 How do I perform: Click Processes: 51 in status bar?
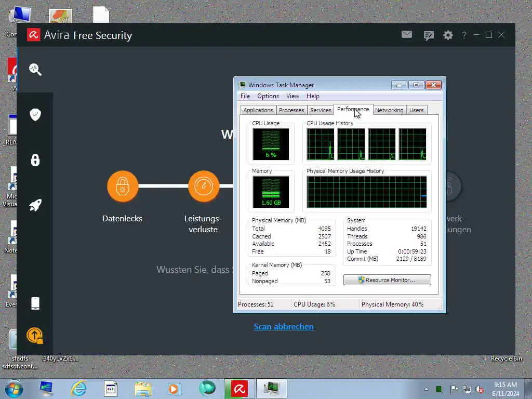click(x=256, y=304)
